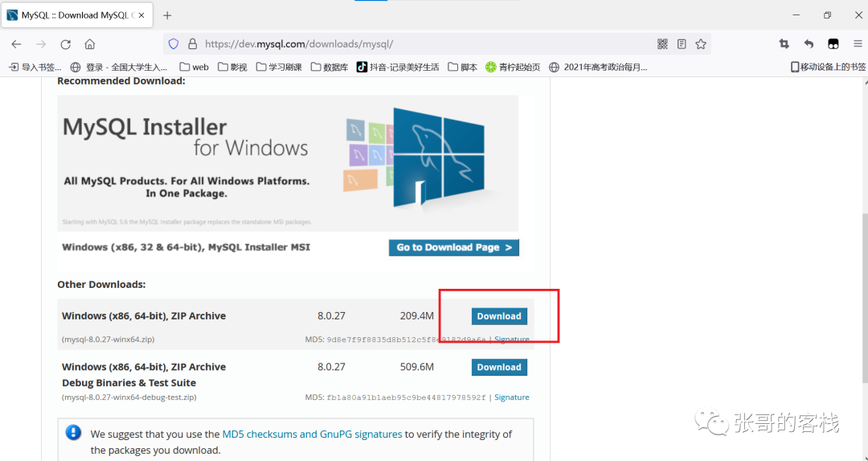Download the 509.6M Debug Binaries ZIP

pyautogui.click(x=499, y=368)
